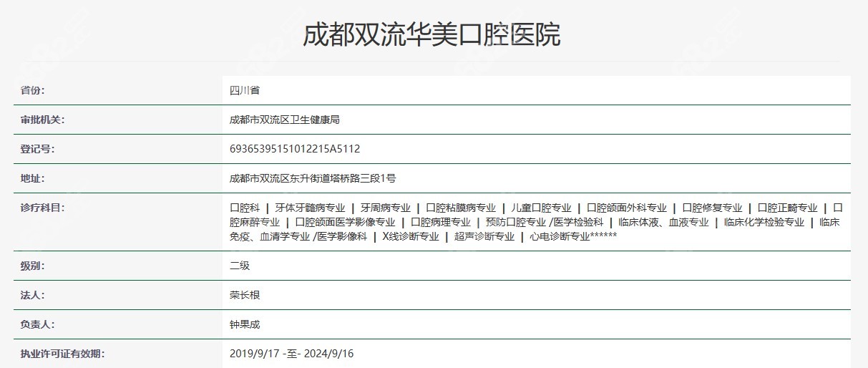The width and height of the screenshot is (868, 368).
Task: Click the level value 二级
Action: coord(240,266)
